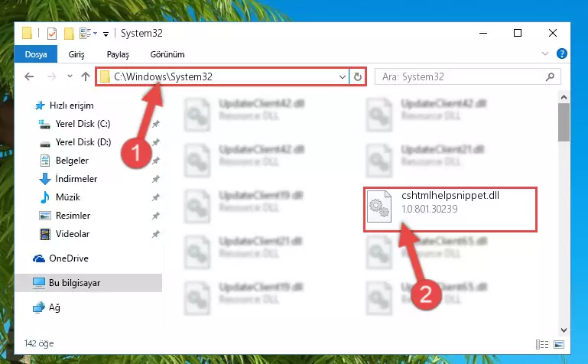The height and width of the screenshot is (364, 588).
Task: Refresh the System32 folder view
Action: (x=357, y=76)
